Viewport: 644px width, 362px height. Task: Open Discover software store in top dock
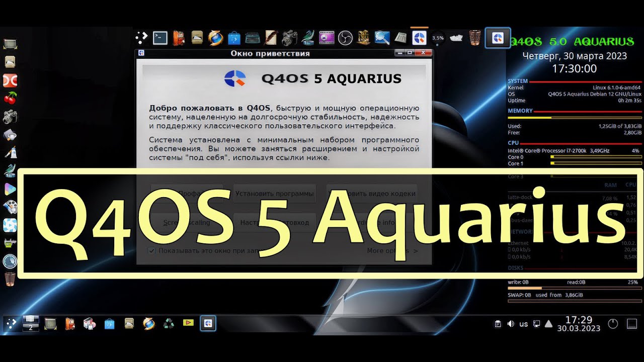click(x=234, y=38)
